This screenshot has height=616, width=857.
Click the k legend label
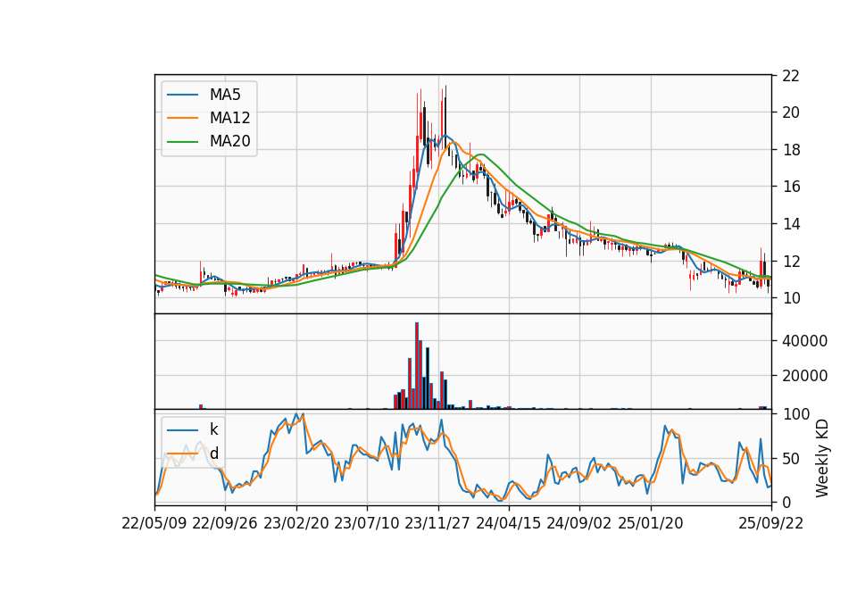pyautogui.click(x=213, y=429)
